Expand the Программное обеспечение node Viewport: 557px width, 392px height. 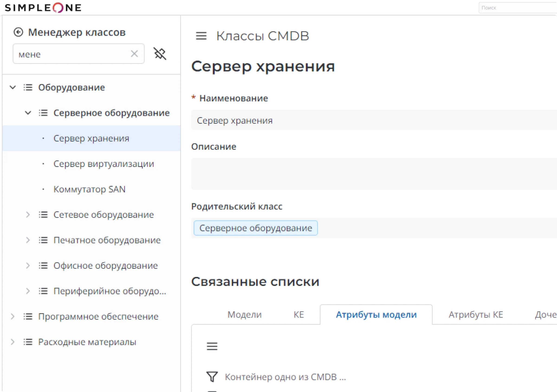(x=13, y=316)
